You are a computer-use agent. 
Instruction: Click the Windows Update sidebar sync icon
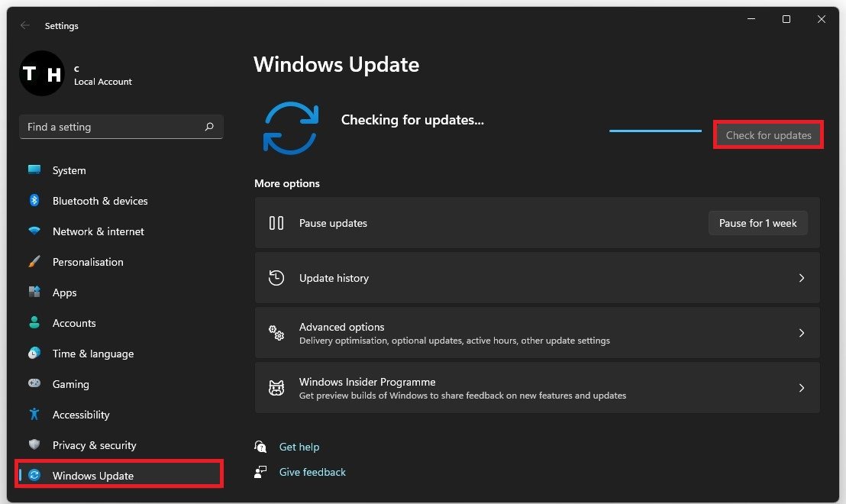(34, 475)
